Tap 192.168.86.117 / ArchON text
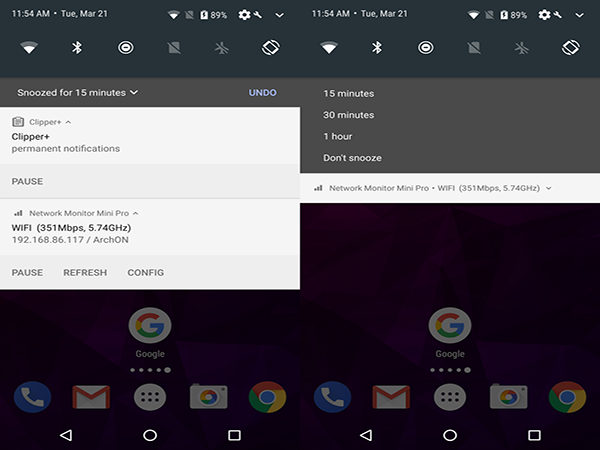 click(x=70, y=240)
